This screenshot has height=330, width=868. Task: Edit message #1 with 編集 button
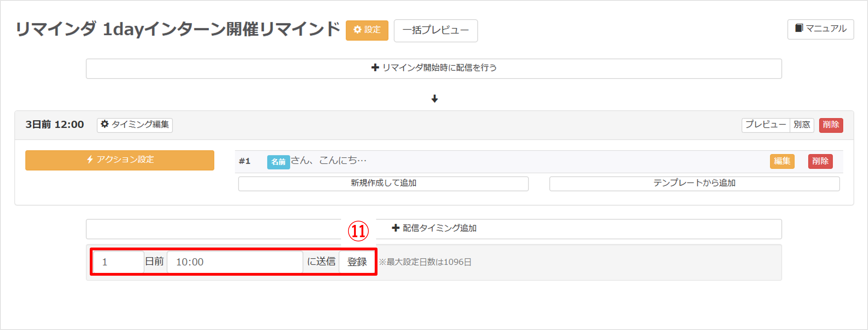coord(782,161)
